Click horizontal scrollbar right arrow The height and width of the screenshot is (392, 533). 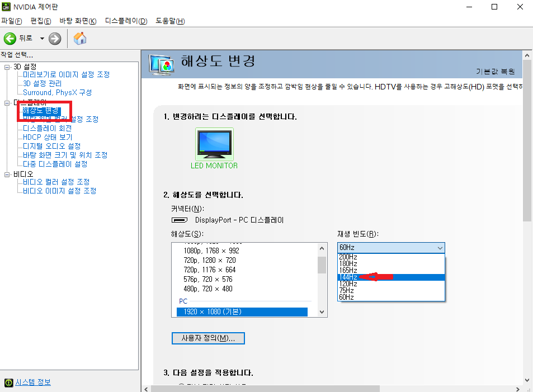click(518, 389)
